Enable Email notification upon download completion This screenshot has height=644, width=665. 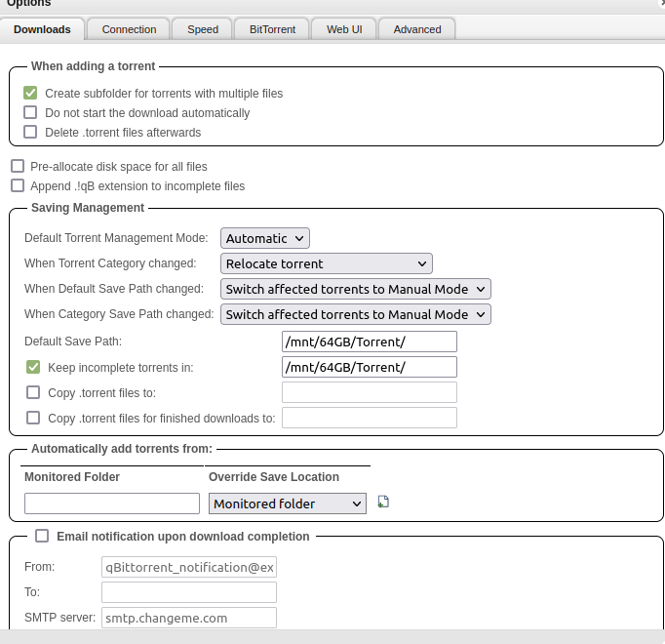tap(42, 536)
